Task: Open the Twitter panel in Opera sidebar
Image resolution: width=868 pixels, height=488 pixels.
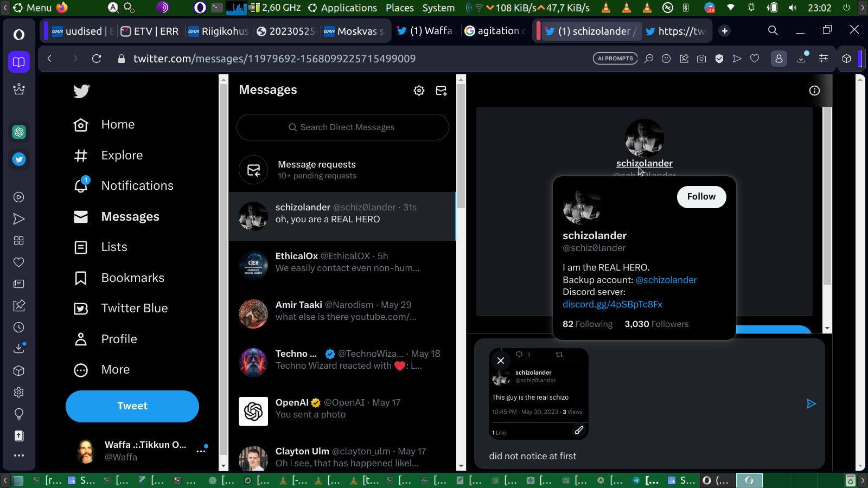Action: (19, 159)
